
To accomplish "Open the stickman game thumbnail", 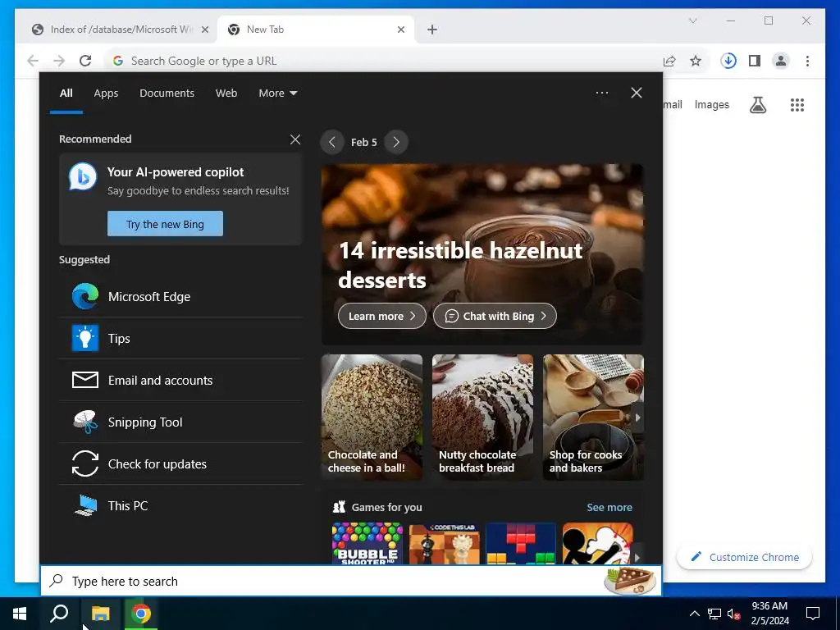I will point(597,544).
